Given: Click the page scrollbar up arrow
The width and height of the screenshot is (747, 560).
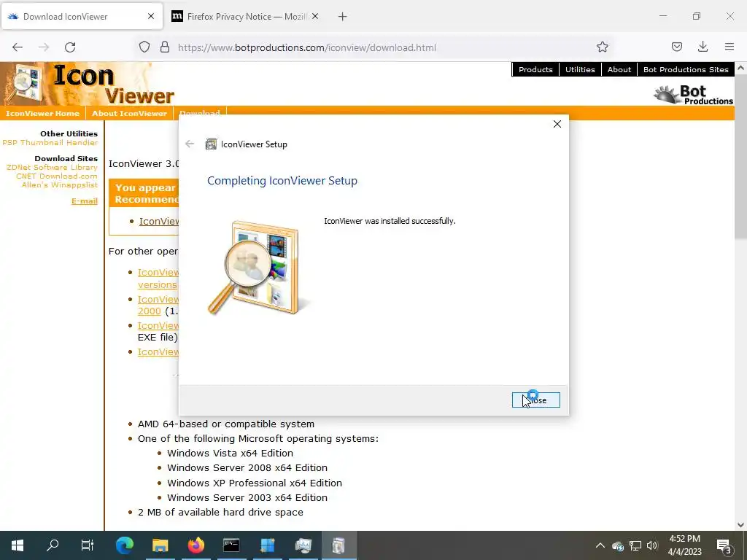Looking at the screenshot, I should click(741, 68).
